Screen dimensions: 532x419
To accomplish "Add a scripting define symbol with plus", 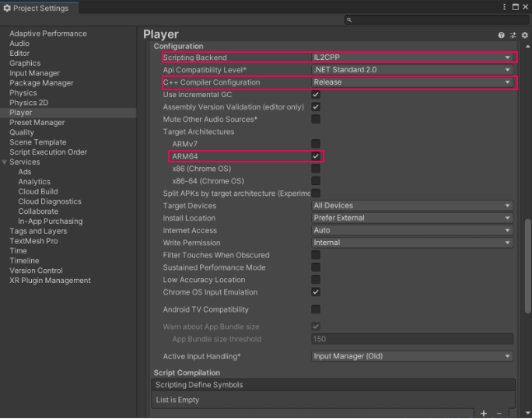I will tap(483, 414).
